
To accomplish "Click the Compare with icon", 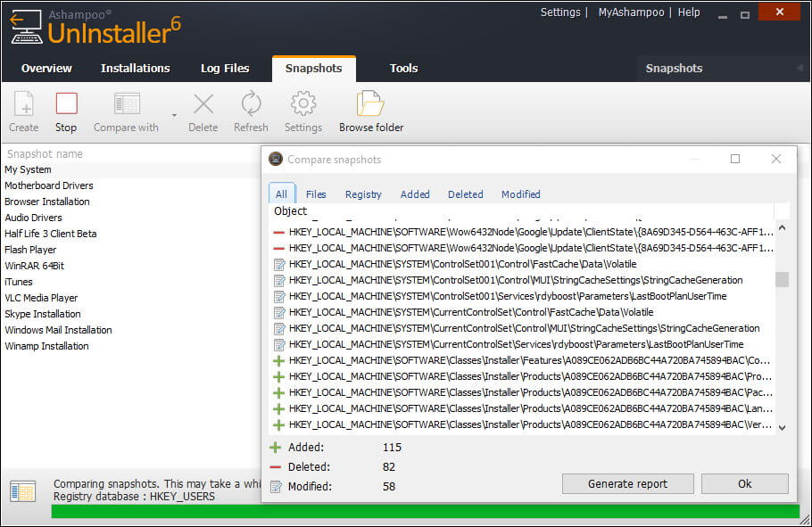I will pyautogui.click(x=127, y=104).
